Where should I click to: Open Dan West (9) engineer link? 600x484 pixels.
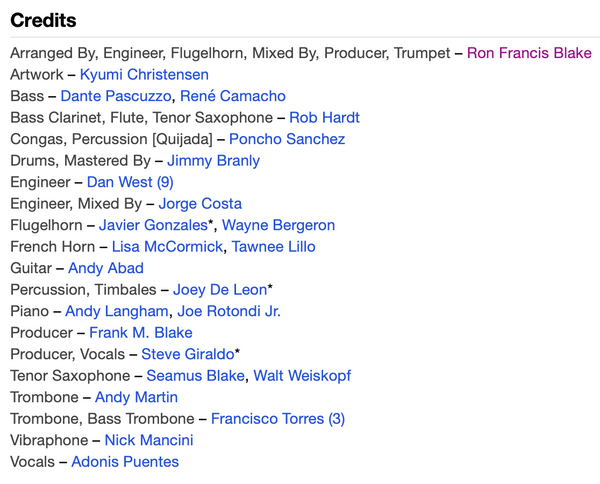[x=130, y=182]
